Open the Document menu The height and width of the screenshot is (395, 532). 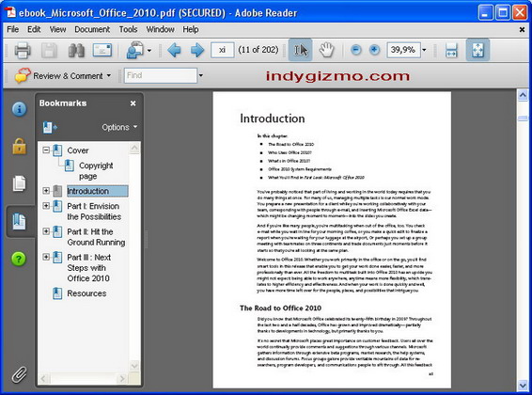[92, 29]
